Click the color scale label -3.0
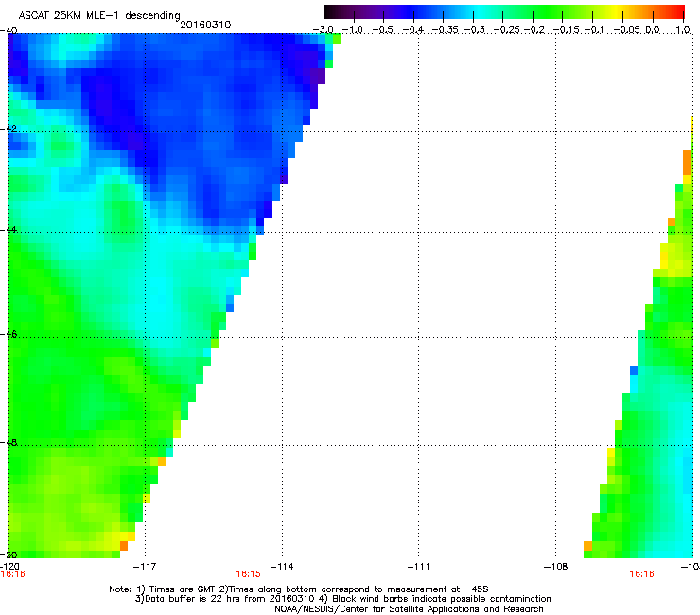Image resolution: width=700 pixels, height=615 pixels. 323,30
